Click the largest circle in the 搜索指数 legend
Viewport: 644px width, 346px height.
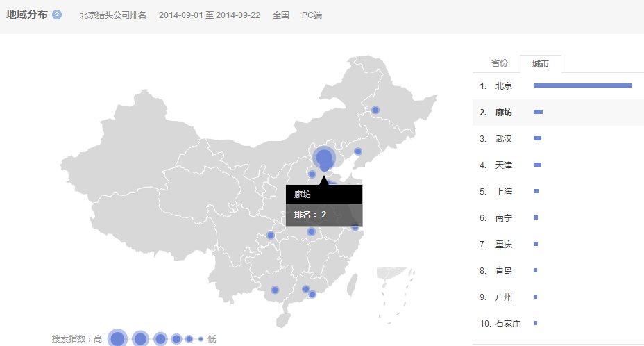coord(117,338)
